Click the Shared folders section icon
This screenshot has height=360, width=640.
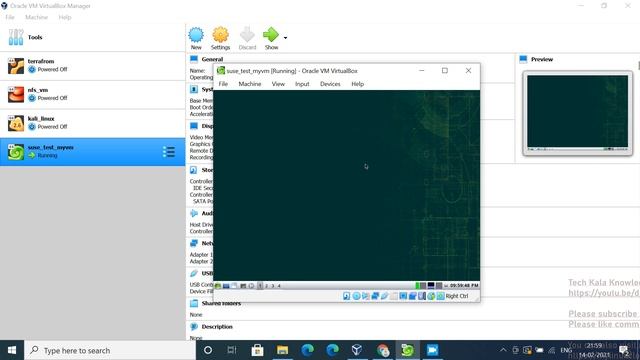[194, 303]
